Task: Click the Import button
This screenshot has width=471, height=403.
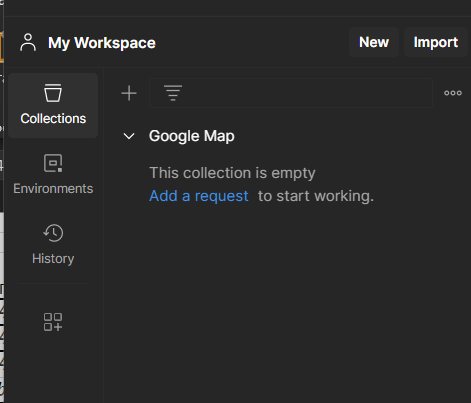Action: (x=436, y=42)
